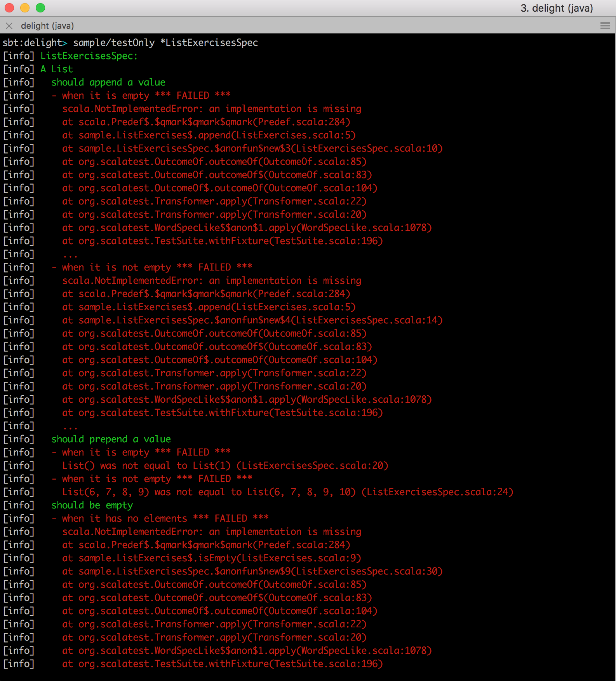Click 'List() was not equal to List(1)' line
This screenshot has height=681, width=616.
click(x=225, y=466)
